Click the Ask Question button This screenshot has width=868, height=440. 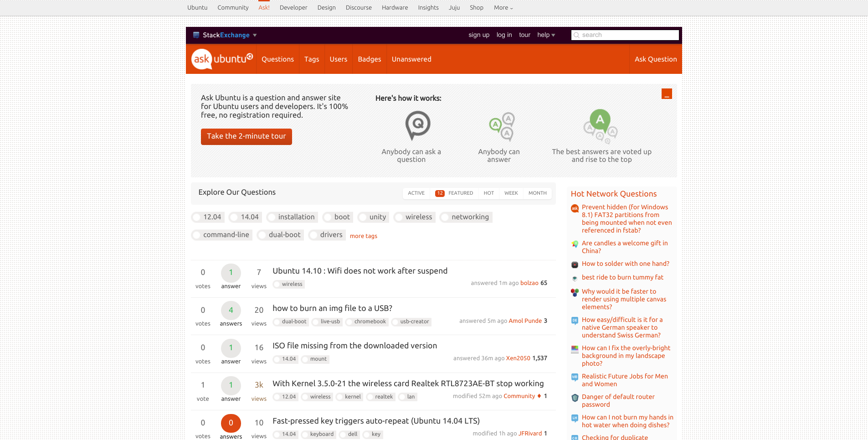(656, 59)
